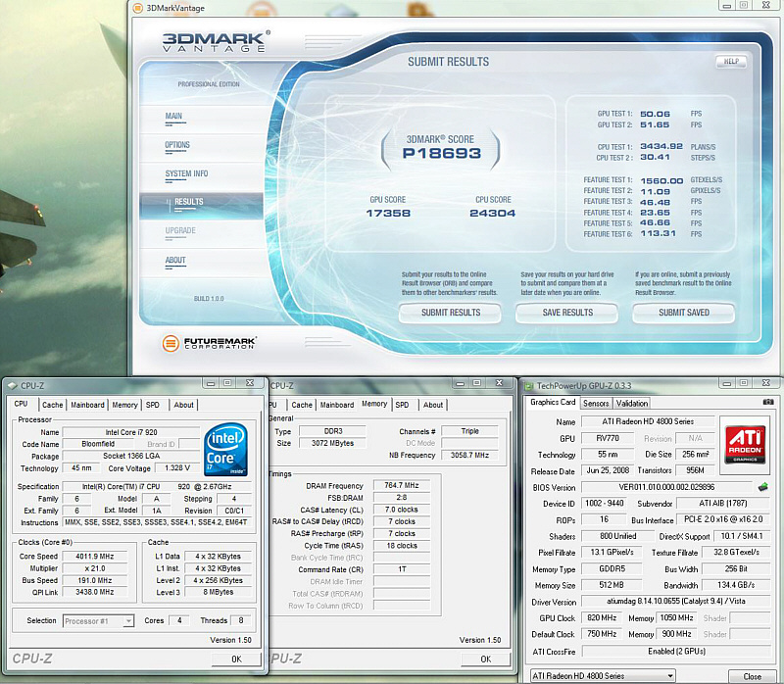Click the FEATURE TEST 6 value 113.31
Image resolution: width=784 pixels, height=684 pixels.
coord(658,233)
